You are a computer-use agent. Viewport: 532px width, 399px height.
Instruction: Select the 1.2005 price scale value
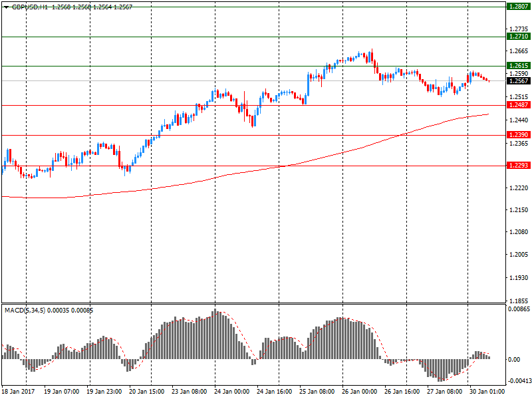pyautogui.click(x=519, y=254)
